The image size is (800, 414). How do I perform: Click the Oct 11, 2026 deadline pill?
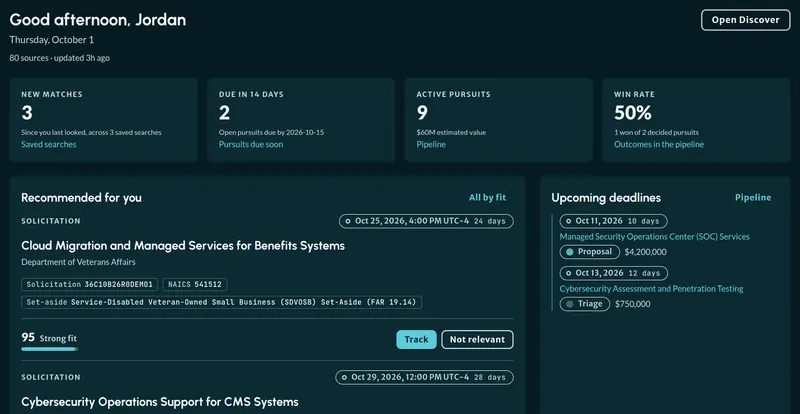point(613,221)
